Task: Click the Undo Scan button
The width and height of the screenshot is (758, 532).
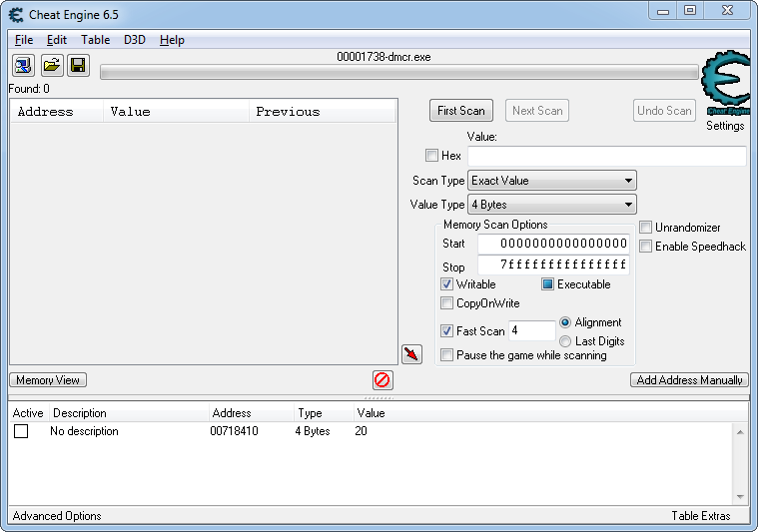Action: [664, 111]
